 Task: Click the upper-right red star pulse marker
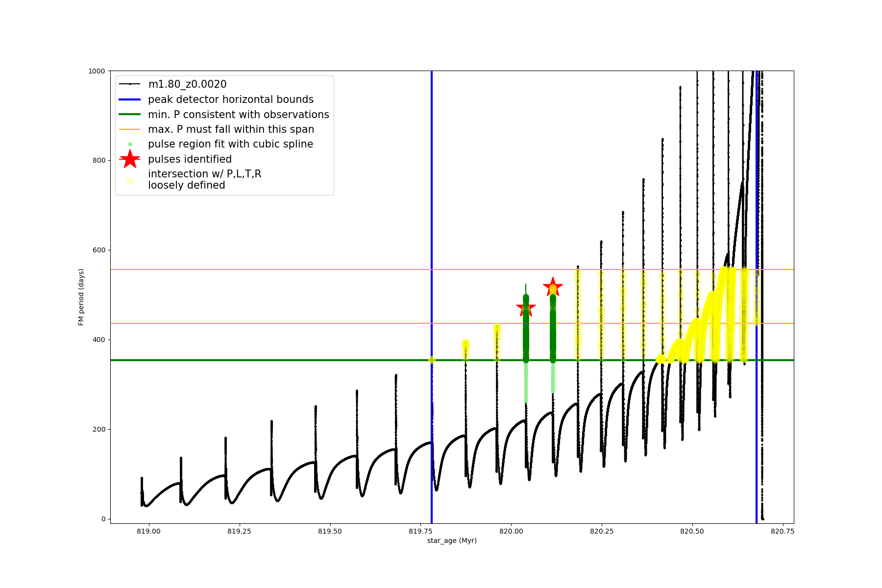553,287
